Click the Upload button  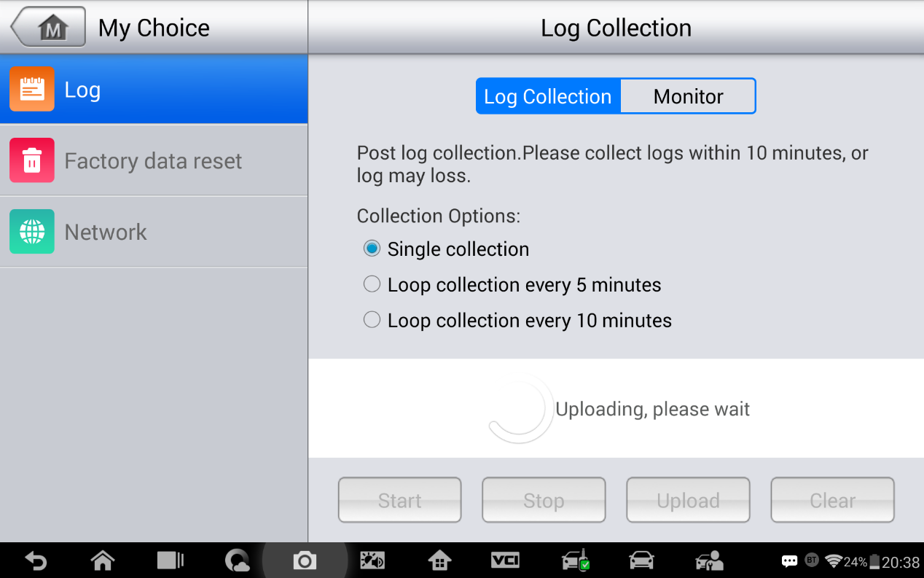[x=688, y=500]
